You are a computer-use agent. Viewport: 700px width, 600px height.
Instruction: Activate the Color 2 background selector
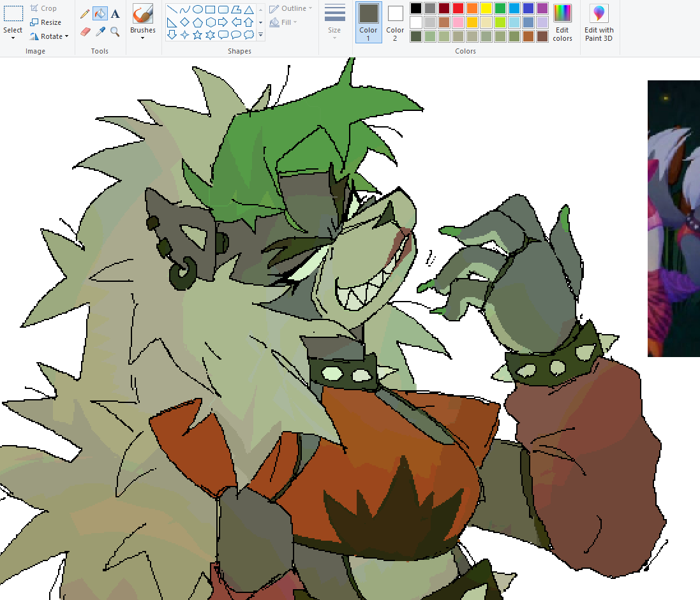tap(395, 22)
